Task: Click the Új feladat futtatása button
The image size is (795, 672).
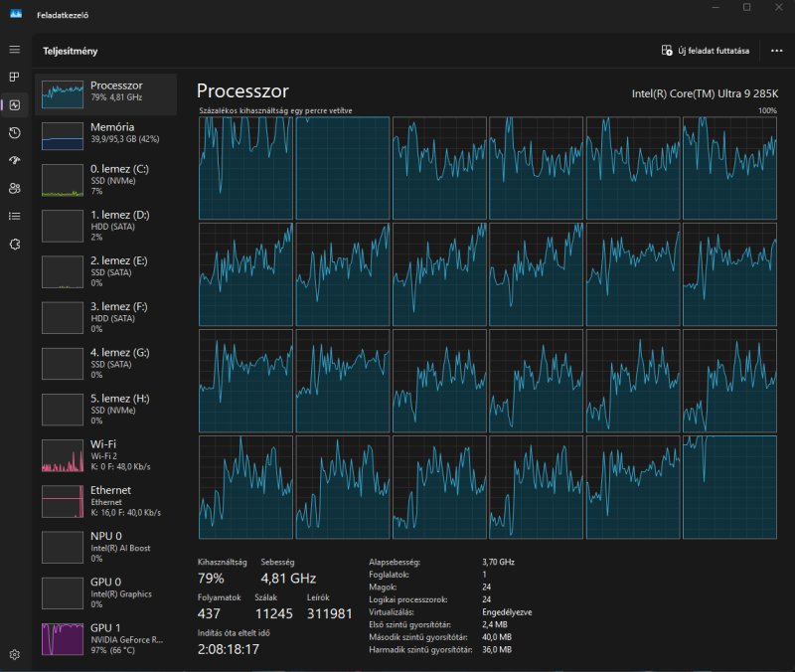Action: [x=708, y=51]
